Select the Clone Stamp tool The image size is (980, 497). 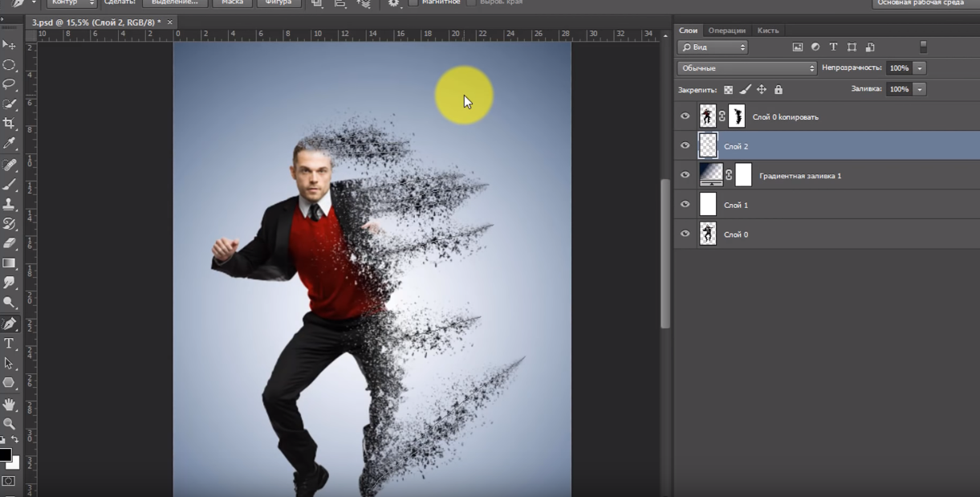tap(9, 204)
